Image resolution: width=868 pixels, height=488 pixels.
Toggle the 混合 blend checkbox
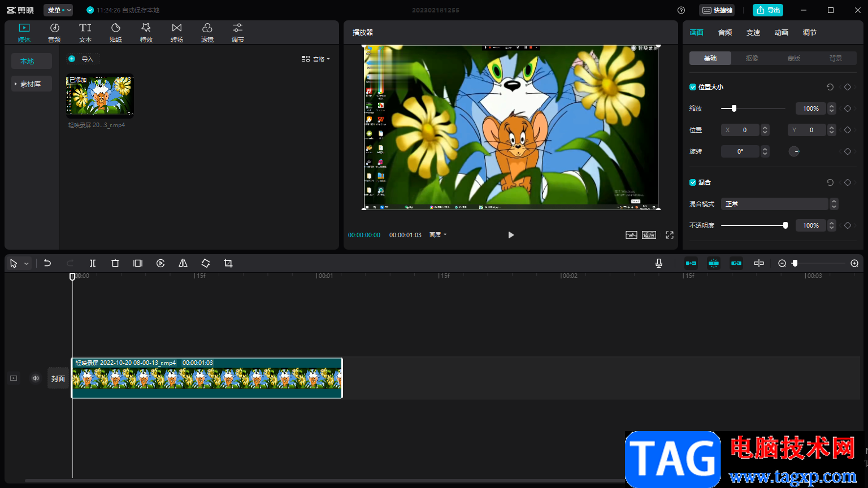pos(693,182)
